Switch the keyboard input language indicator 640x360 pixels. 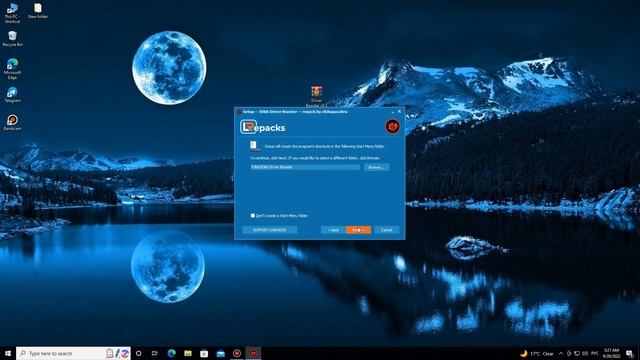(595, 353)
